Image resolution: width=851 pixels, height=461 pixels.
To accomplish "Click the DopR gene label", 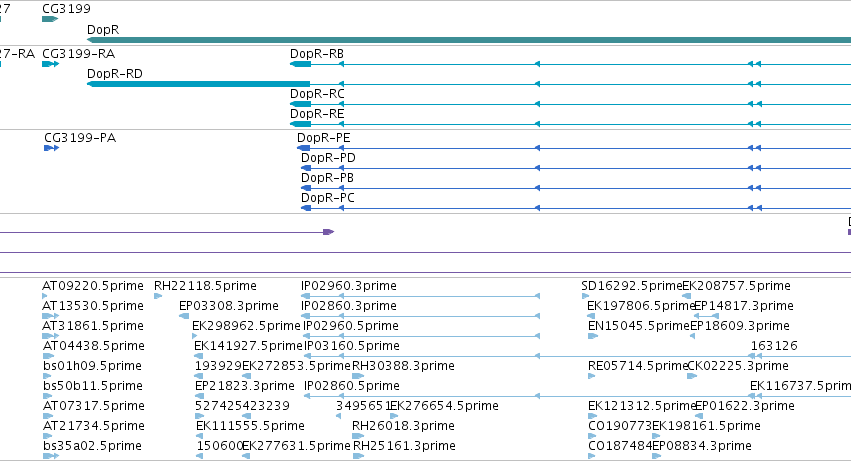I will (x=103, y=29).
